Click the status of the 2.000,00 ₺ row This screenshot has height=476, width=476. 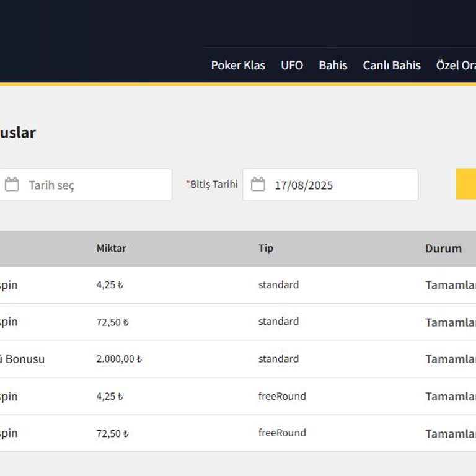tap(450, 359)
